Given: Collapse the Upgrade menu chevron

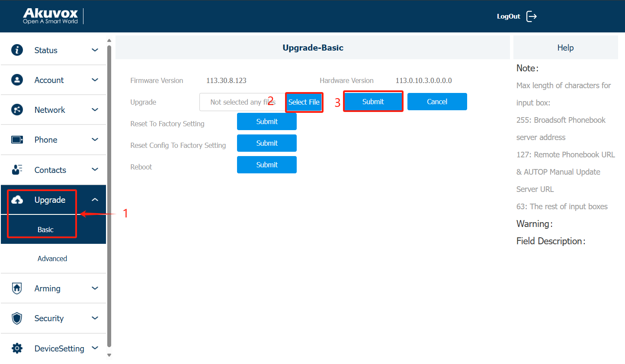Looking at the screenshot, I should [95, 200].
